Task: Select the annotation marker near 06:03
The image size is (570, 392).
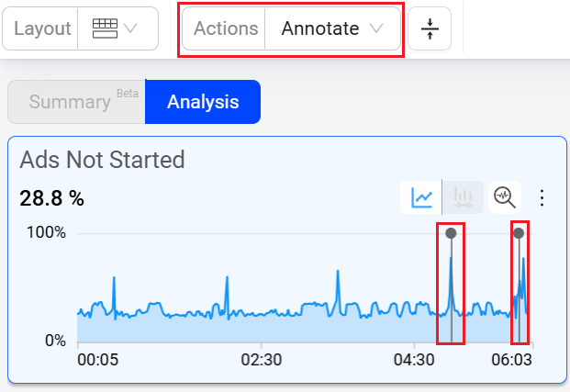Action: 519,233
